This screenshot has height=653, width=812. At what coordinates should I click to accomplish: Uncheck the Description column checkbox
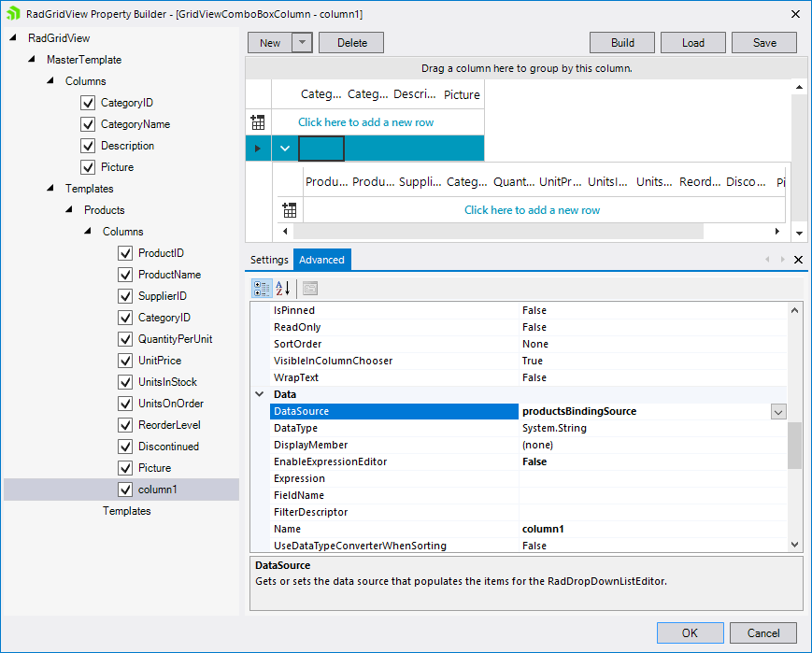click(88, 146)
